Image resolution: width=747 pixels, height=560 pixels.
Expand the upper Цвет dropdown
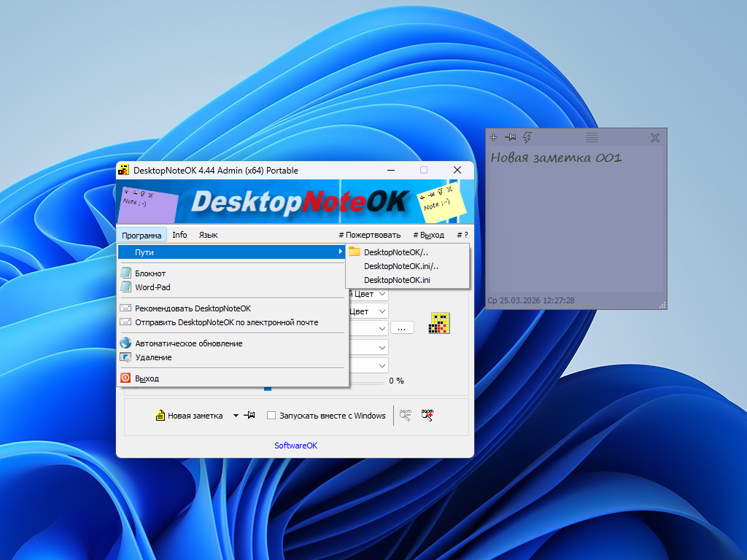click(382, 295)
